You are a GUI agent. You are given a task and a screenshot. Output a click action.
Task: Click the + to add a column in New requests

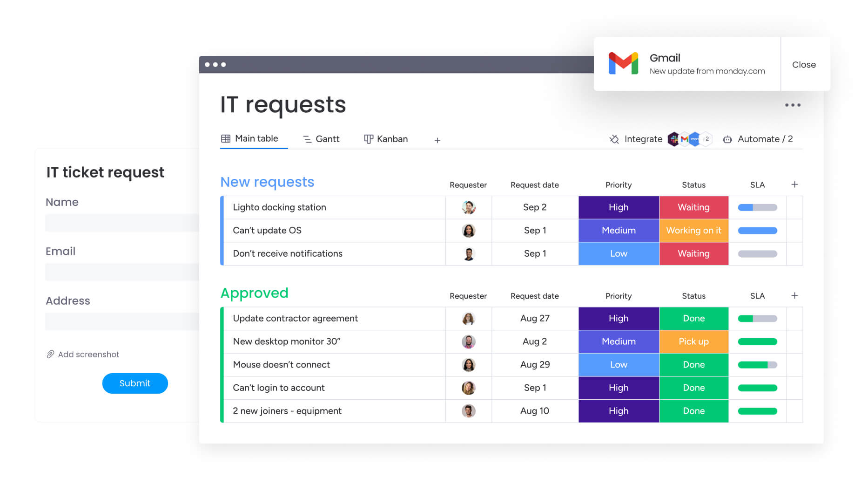click(x=794, y=184)
